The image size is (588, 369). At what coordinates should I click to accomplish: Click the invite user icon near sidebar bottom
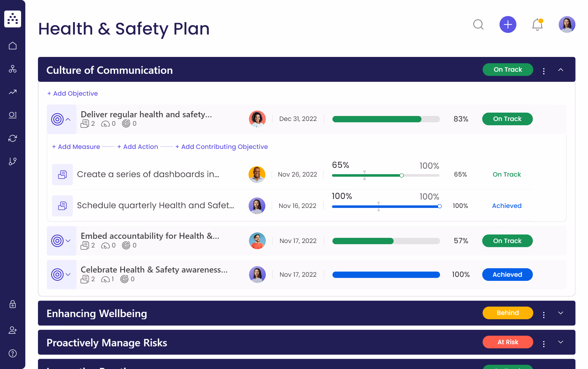12,330
